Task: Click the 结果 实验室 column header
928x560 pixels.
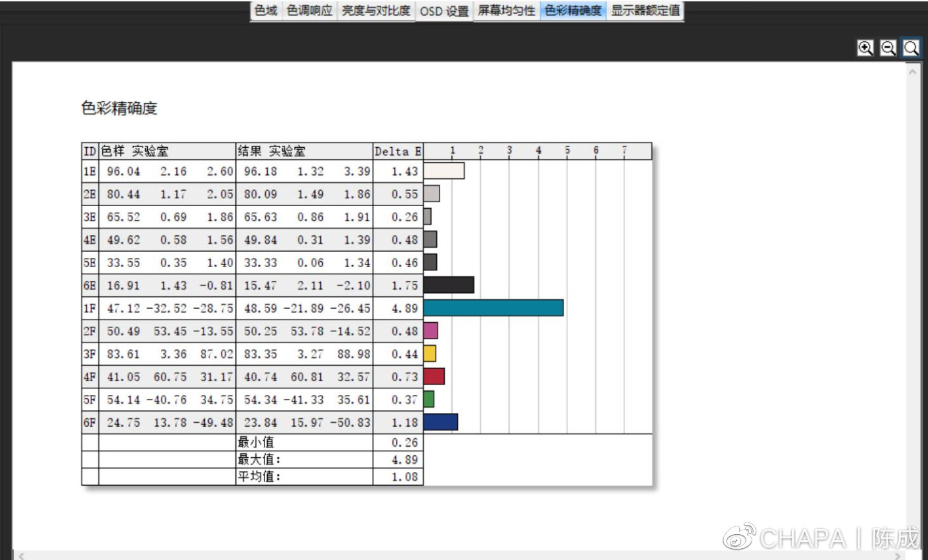Action: pyautogui.click(x=304, y=151)
